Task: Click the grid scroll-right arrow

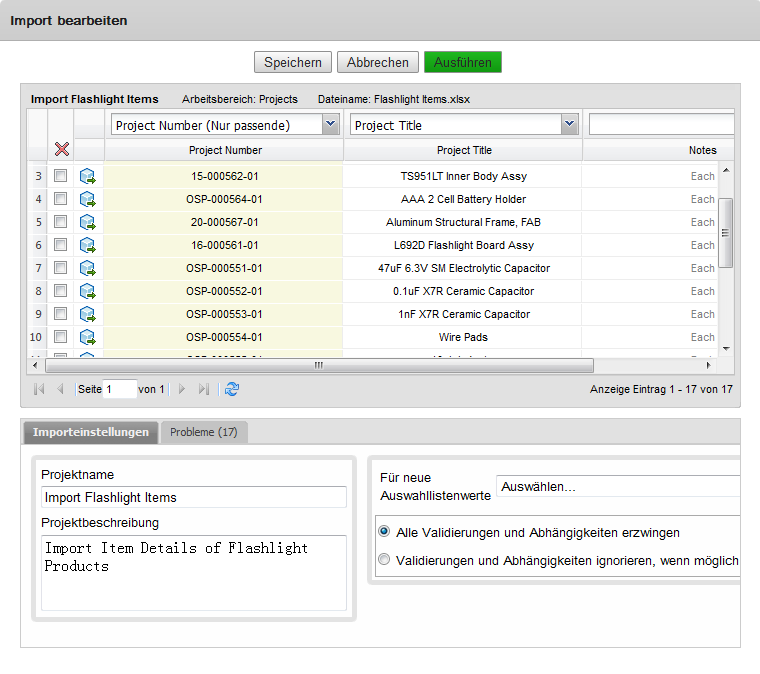Action: [709, 365]
